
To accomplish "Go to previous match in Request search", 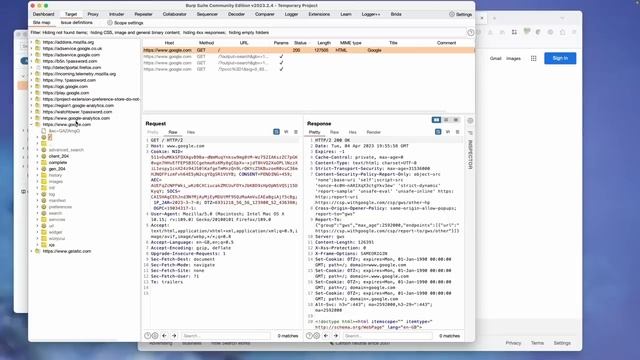I will [x=164, y=336].
